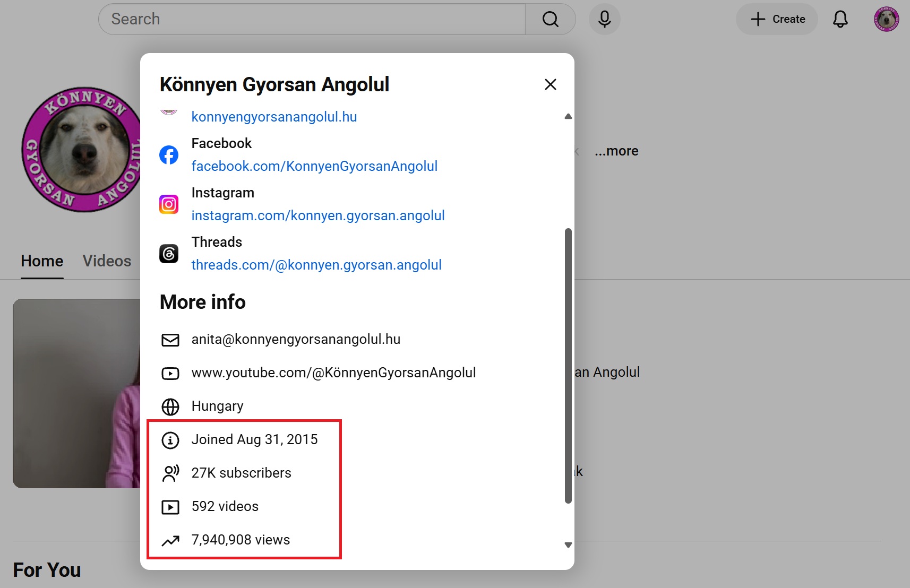
Task: Open the Create button
Action: (x=777, y=19)
